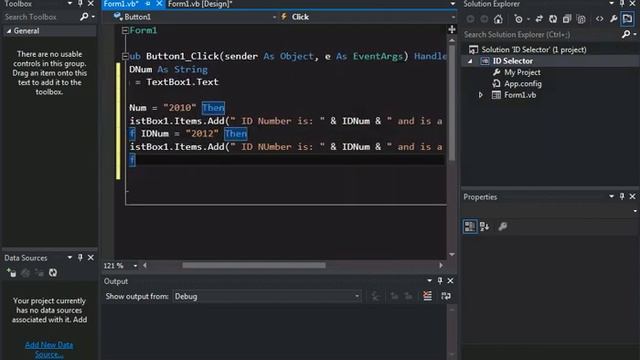Pin the Form1.vb editor tab
The width and height of the screenshot is (640, 360).
coord(148,4)
